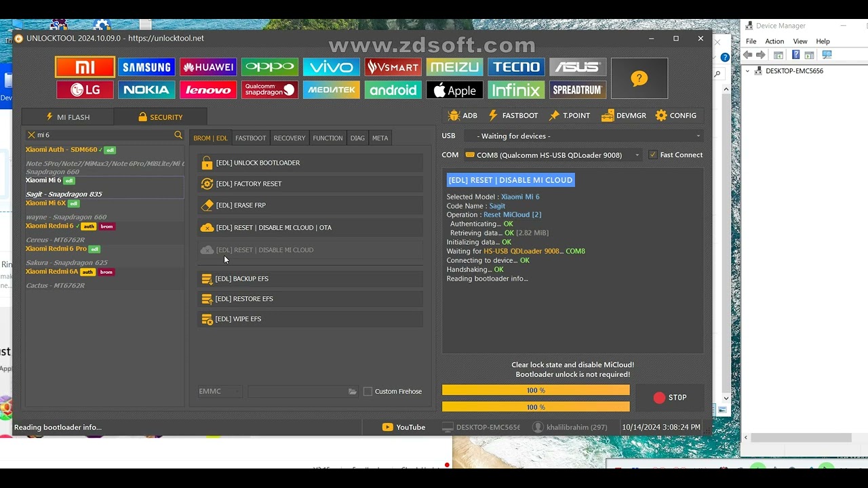
Task: Open the Action menu in Device Manager
Action: (x=774, y=41)
